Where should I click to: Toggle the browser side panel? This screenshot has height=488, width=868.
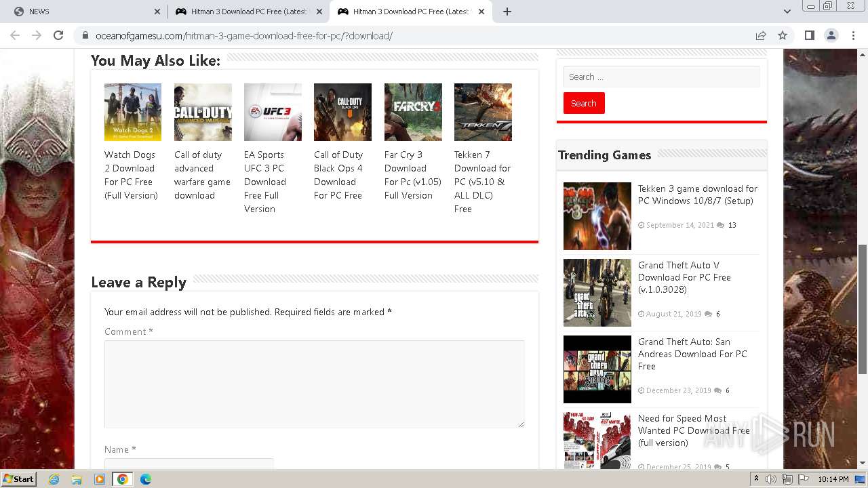(x=809, y=35)
